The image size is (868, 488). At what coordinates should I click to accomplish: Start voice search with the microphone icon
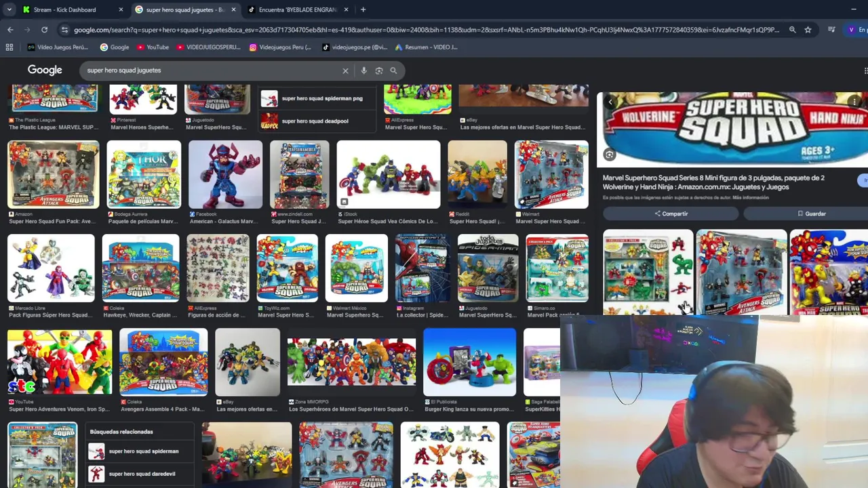point(364,70)
